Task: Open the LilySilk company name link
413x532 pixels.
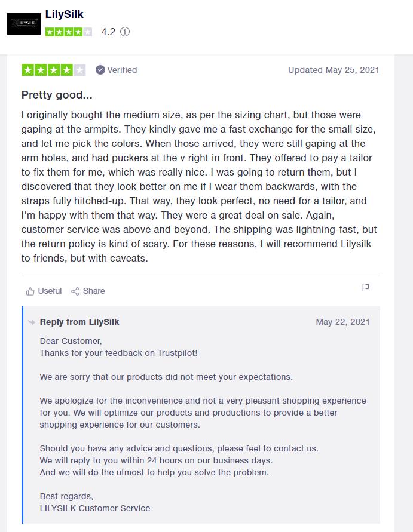Action: [x=64, y=14]
